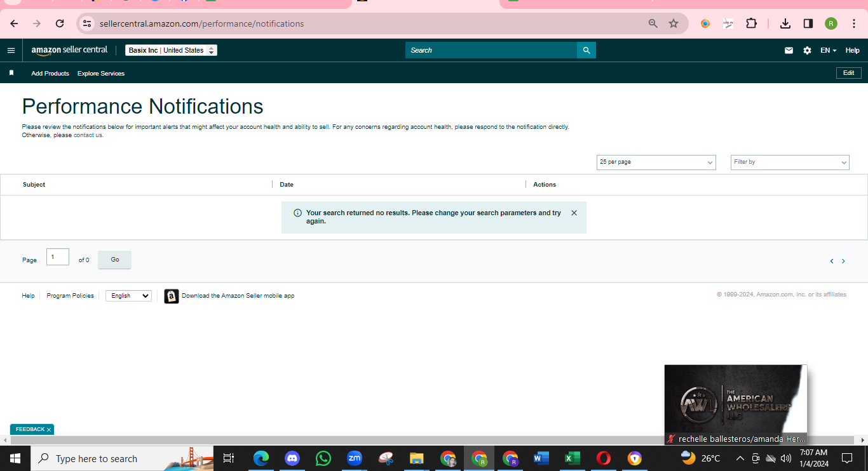This screenshot has height=471, width=868.
Task: Click the Explore Services link
Action: 101,74
